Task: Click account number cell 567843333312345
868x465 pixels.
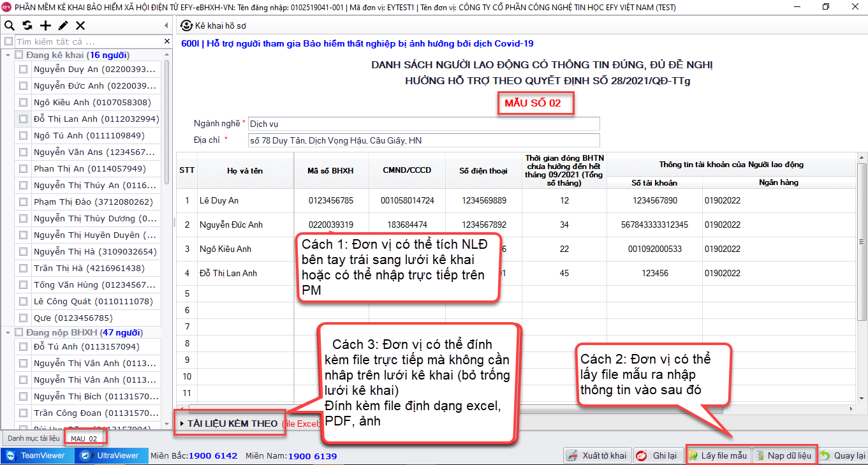Action: 654,225
